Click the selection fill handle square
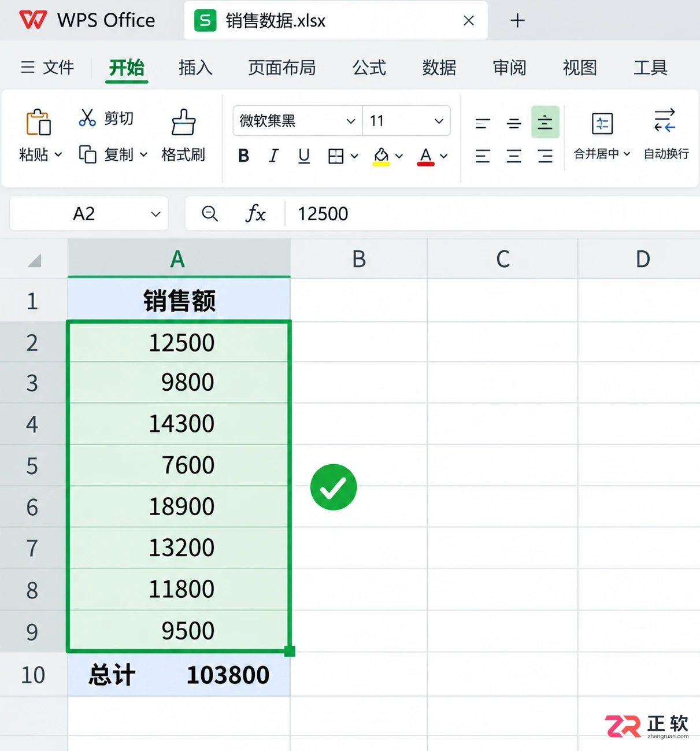 290,652
